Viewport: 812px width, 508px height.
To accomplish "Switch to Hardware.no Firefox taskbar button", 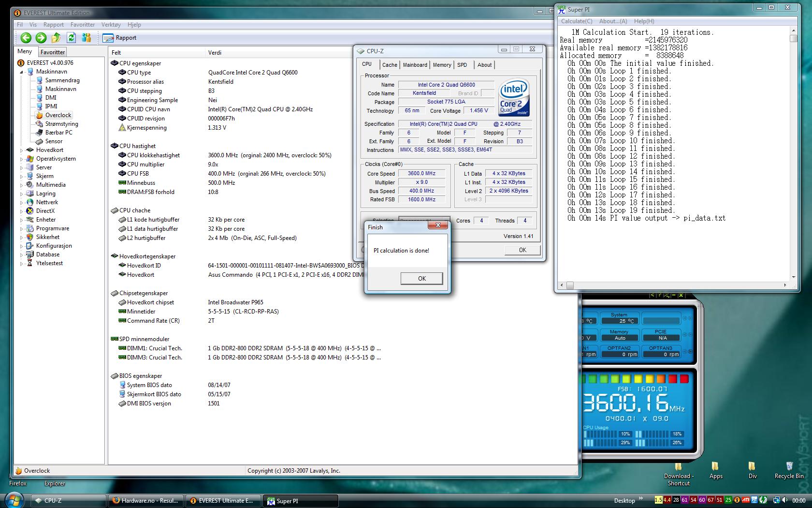I will (145, 501).
